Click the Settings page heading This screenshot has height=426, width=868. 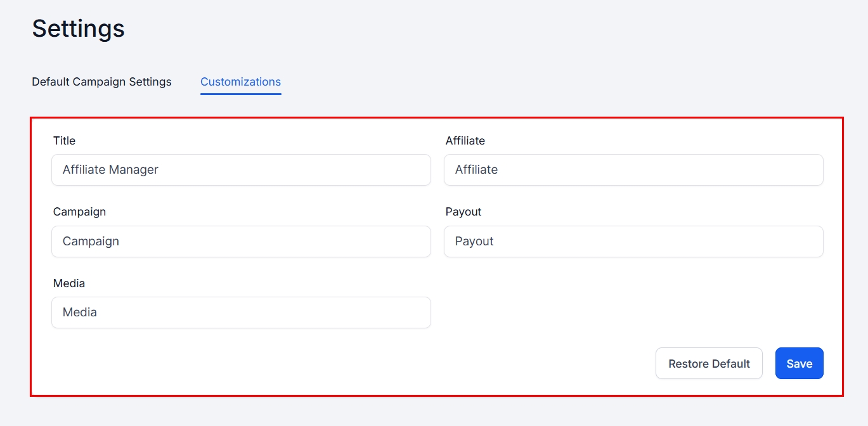(78, 29)
